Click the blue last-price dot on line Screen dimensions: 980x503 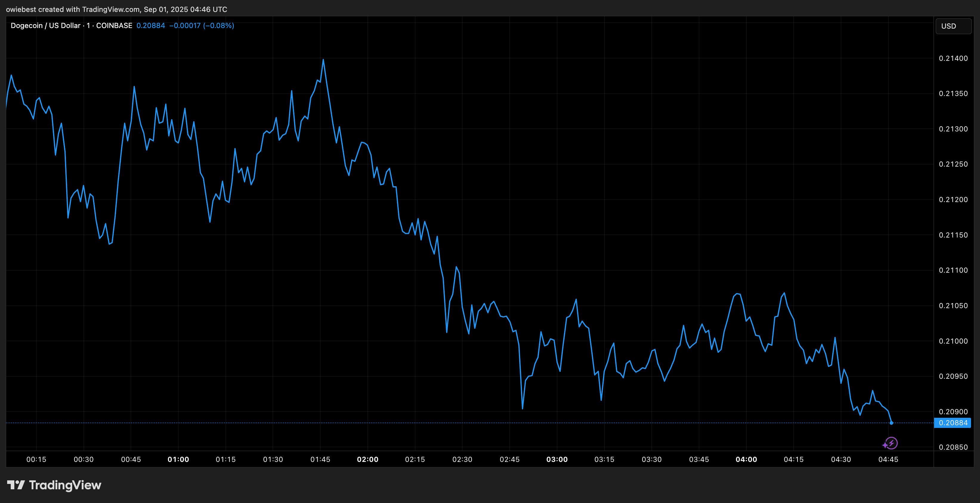[x=891, y=423]
